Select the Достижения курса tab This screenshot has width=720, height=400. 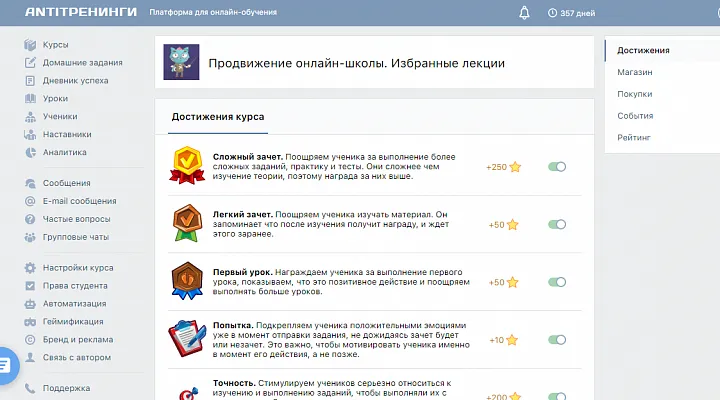coord(218,117)
